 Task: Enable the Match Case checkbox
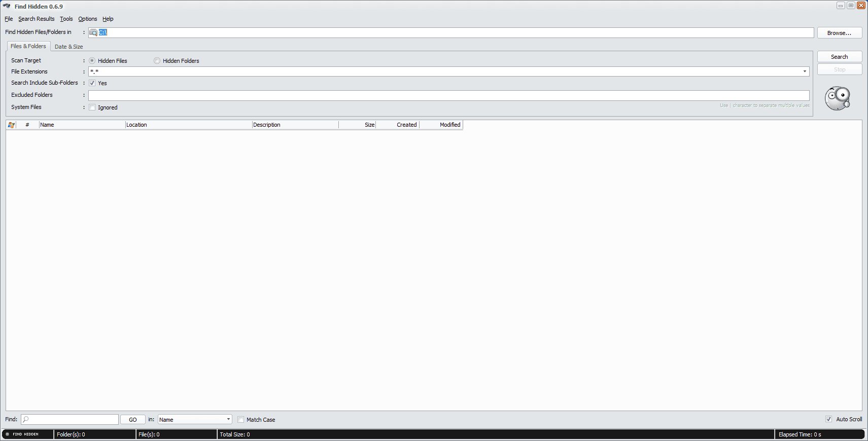241,420
